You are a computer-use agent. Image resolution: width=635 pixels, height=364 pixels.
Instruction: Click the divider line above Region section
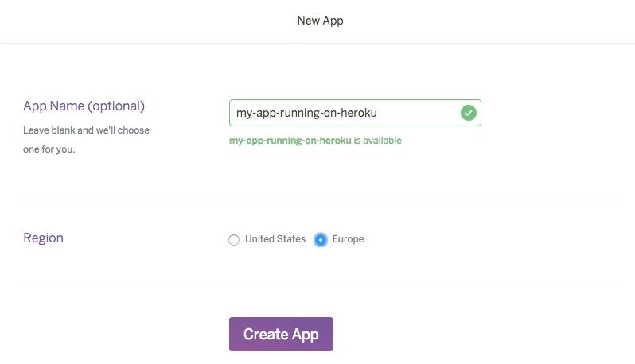pyautogui.click(x=320, y=199)
